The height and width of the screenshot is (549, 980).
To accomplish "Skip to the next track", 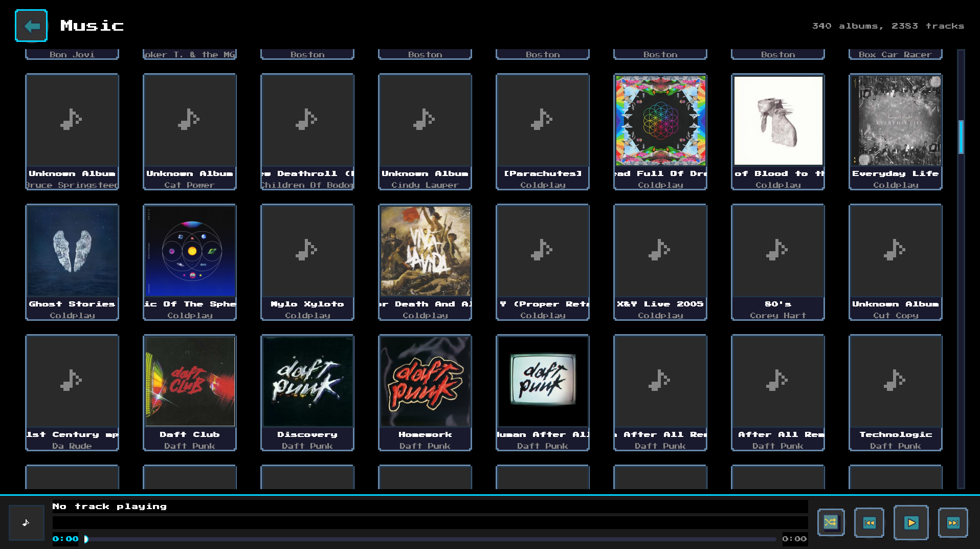I will click(x=953, y=522).
